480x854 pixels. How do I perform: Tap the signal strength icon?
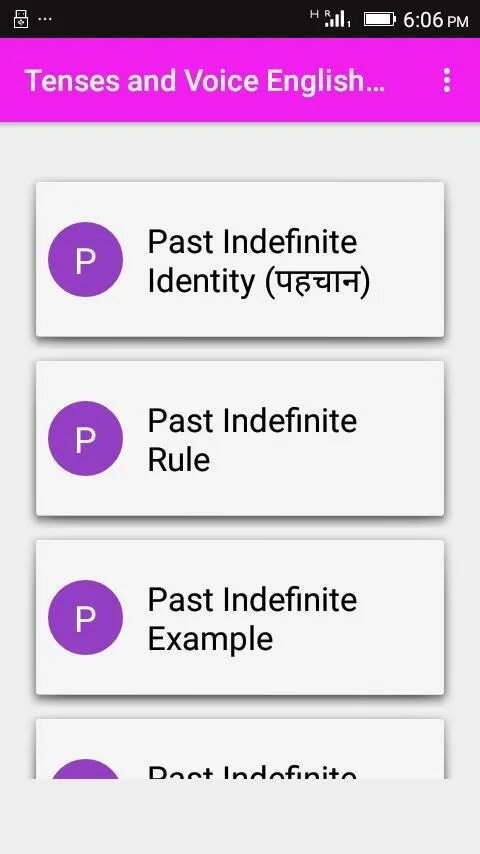coord(337,20)
